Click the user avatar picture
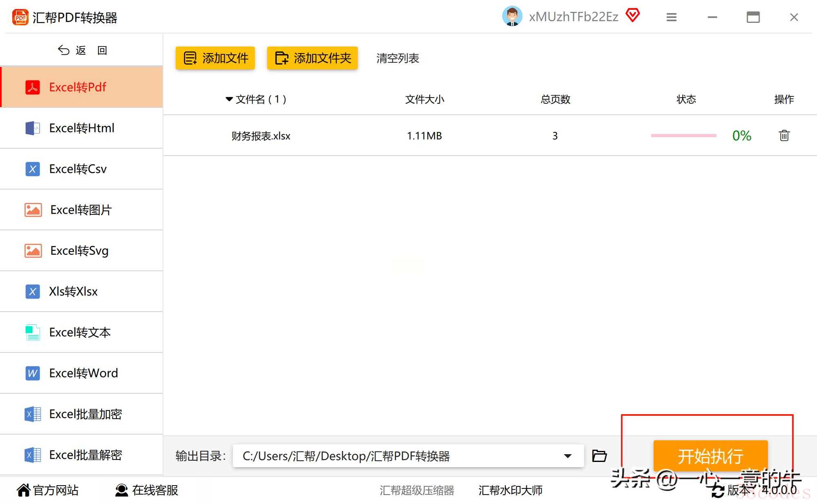Viewport: 817px width, 504px height. (512, 16)
